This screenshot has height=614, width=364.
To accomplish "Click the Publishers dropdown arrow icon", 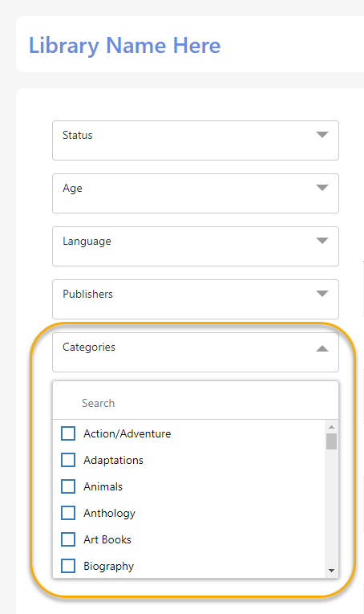I will (322, 294).
